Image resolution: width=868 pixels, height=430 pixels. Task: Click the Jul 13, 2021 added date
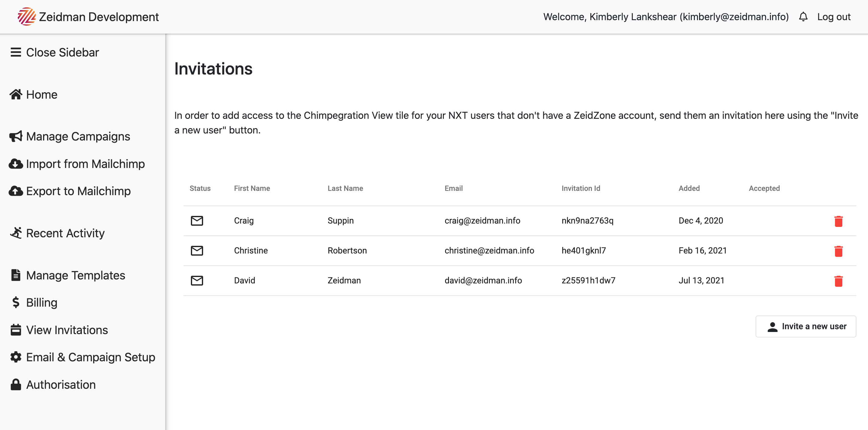coord(701,280)
